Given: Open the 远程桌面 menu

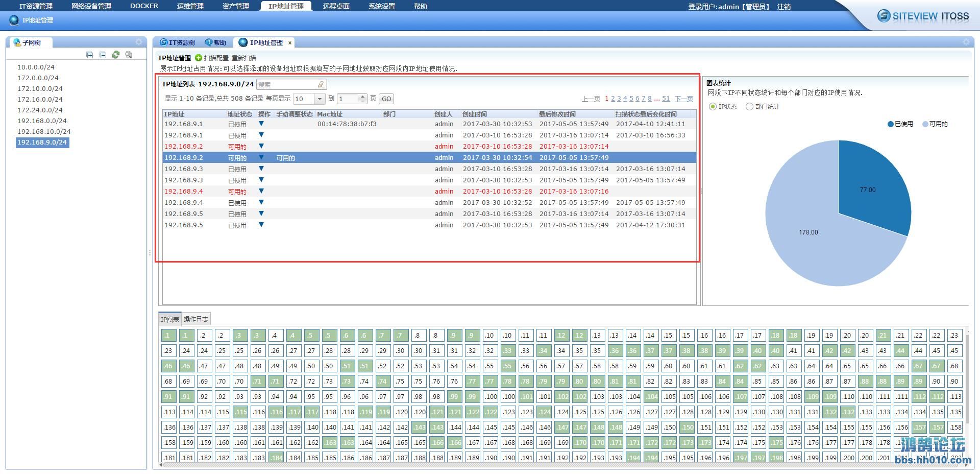Looking at the screenshot, I should pyautogui.click(x=336, y=6).
